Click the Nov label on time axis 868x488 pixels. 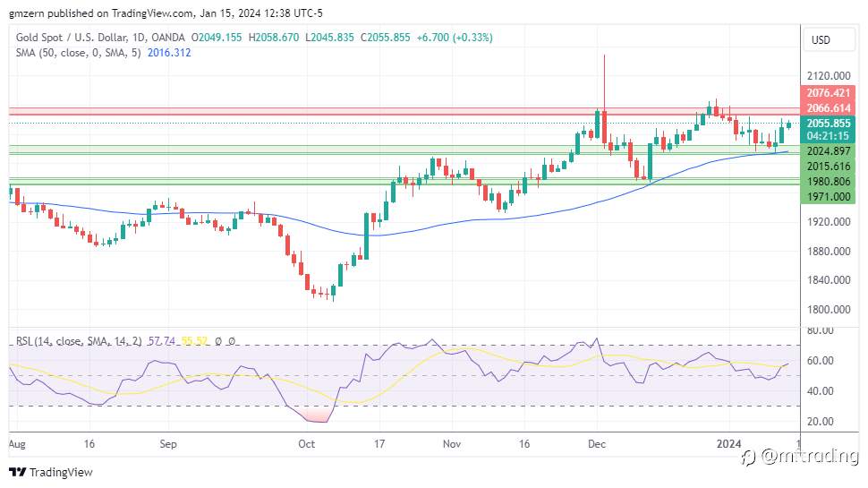[452, 444]
